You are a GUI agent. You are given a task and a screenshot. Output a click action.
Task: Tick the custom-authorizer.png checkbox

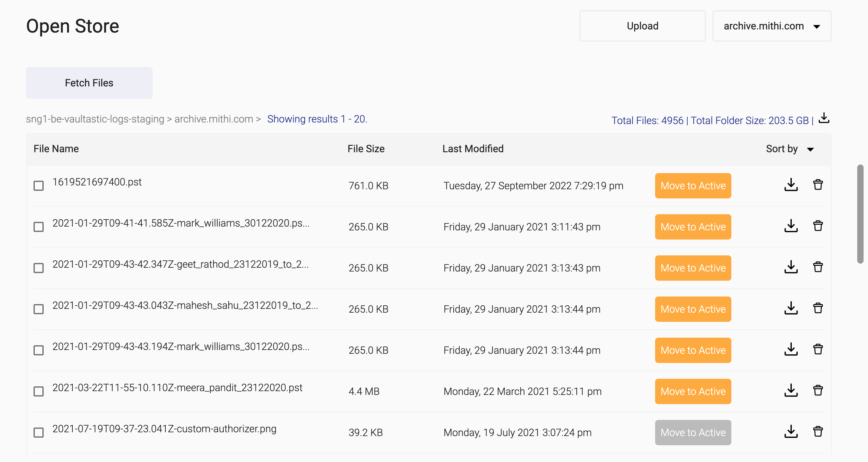click(39, 432)
